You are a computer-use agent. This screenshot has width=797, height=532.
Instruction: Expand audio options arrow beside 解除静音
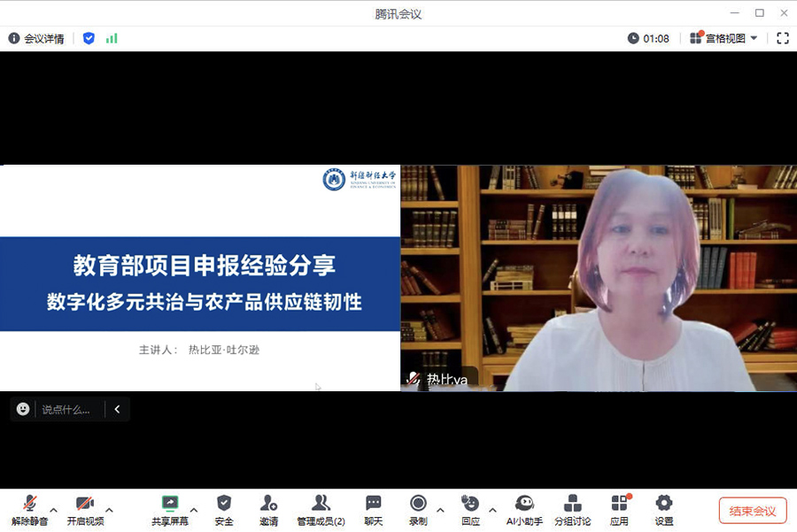click(x=54, y=509)
